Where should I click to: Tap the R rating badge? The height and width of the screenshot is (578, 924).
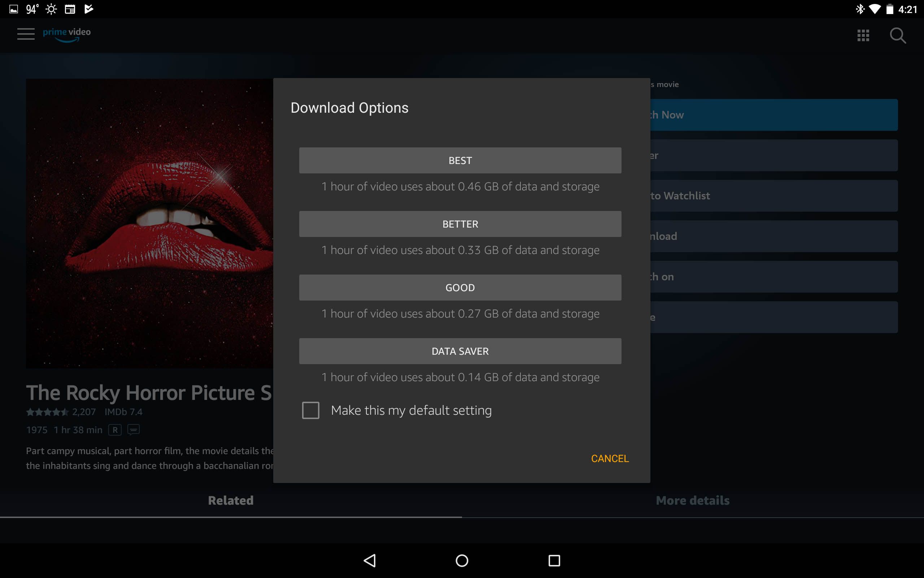(x=115, y=430)
